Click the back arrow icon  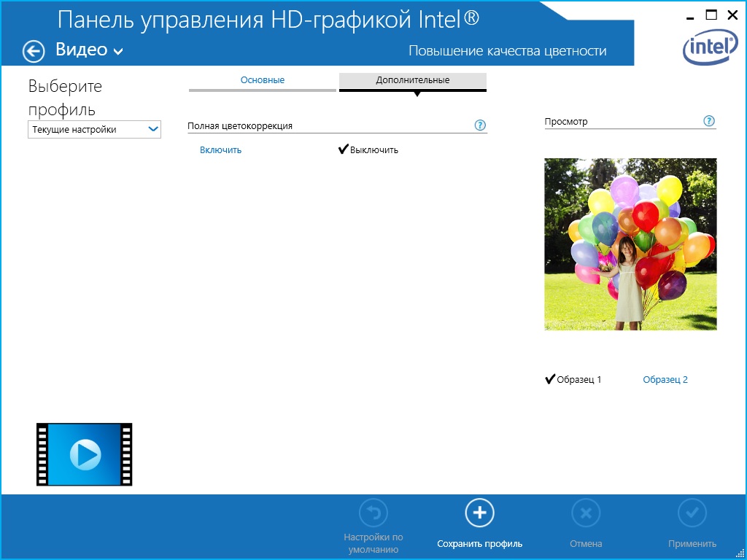(34, 51)
